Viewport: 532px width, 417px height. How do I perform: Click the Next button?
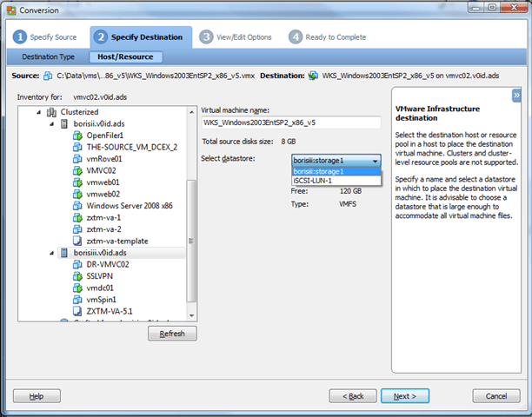tap(404, 396)
